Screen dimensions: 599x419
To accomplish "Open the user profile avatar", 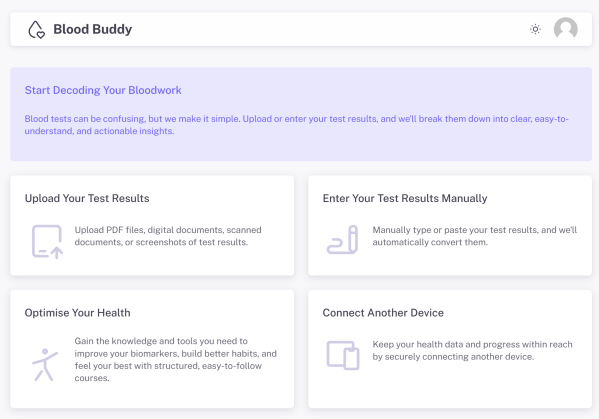I will tap(565, 29).
